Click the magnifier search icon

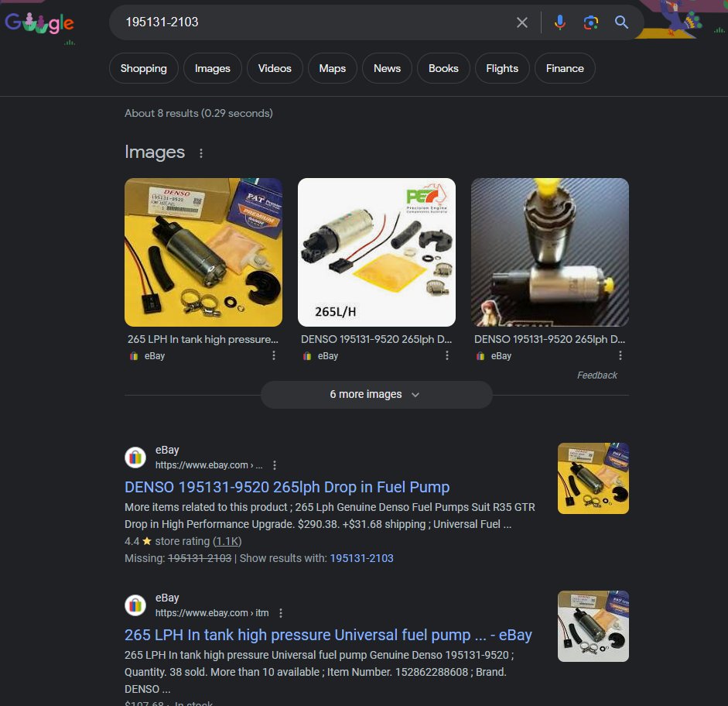(x=621, y=22)
